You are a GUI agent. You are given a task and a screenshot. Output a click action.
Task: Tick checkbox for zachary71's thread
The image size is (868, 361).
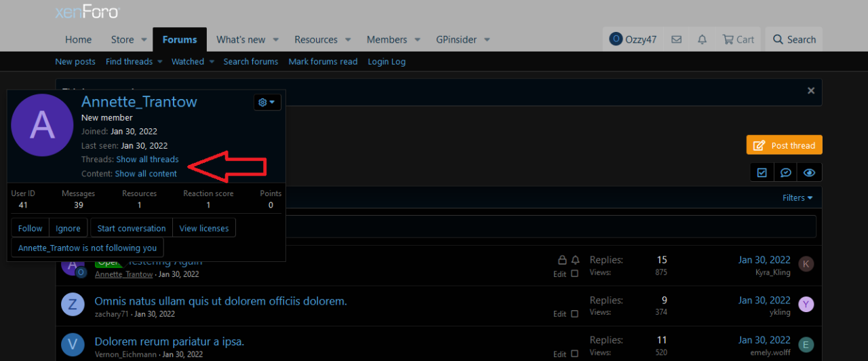pyautogui.click(x=575, y=313)
